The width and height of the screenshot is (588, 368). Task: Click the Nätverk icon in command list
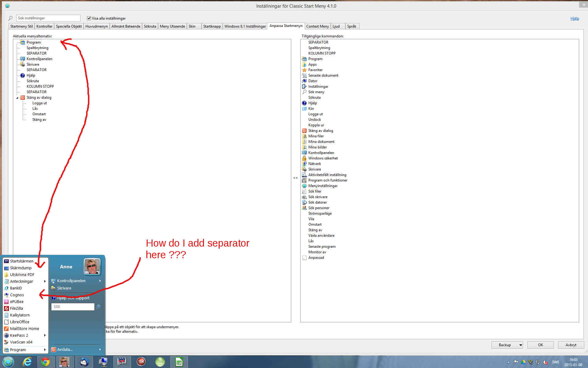pos(304,164)
